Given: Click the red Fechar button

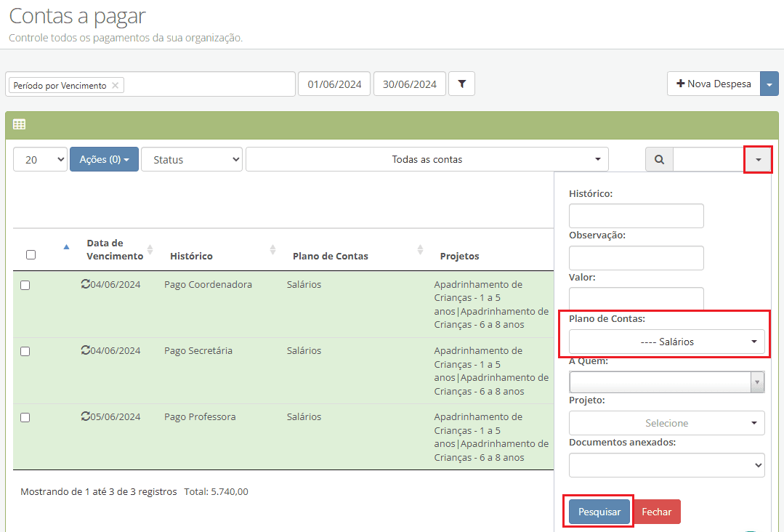Looking at the screenshot, I should 657,512.
